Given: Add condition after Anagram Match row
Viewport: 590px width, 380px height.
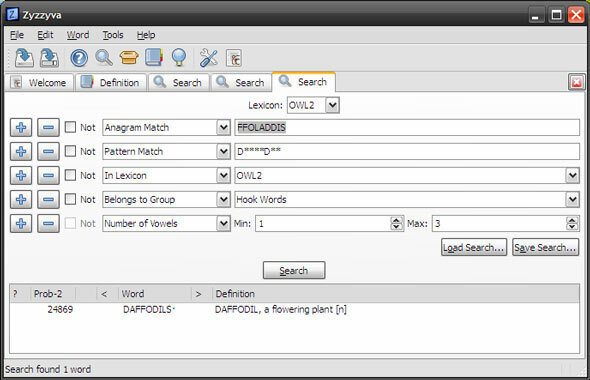Looking at the screenshot, I should click(x=21, y=128).
